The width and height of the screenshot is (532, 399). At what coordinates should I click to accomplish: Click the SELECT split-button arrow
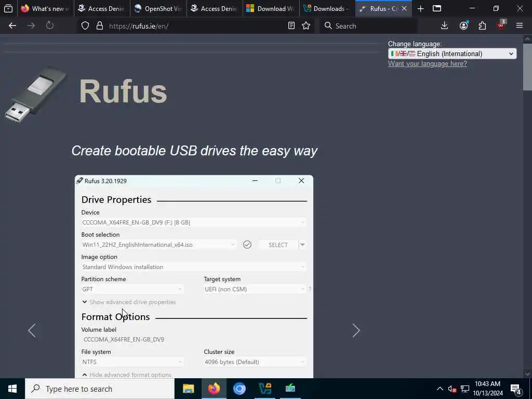pos(302,245)
